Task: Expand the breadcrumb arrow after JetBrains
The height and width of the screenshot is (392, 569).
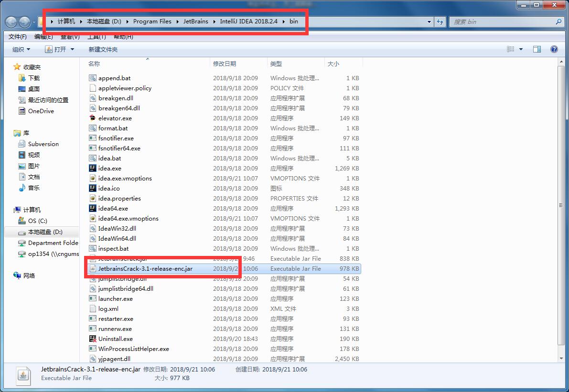Action: point(214,21)
